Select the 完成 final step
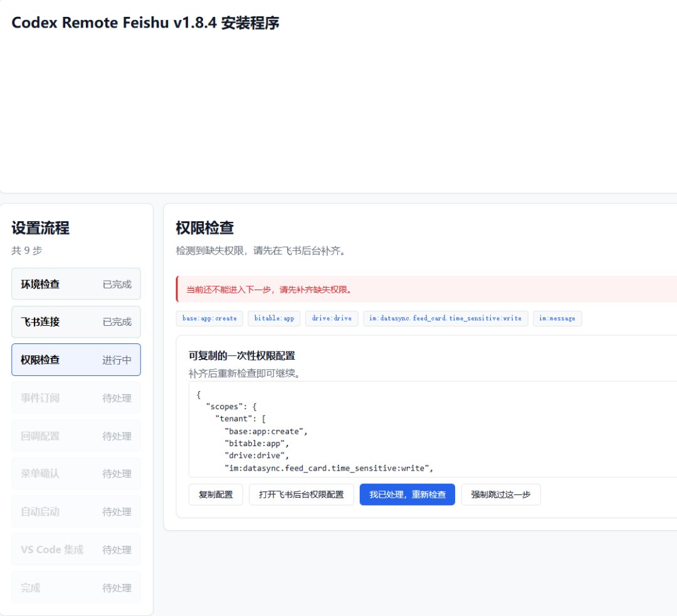Screen dimensions: 677x616 (76, 588)
